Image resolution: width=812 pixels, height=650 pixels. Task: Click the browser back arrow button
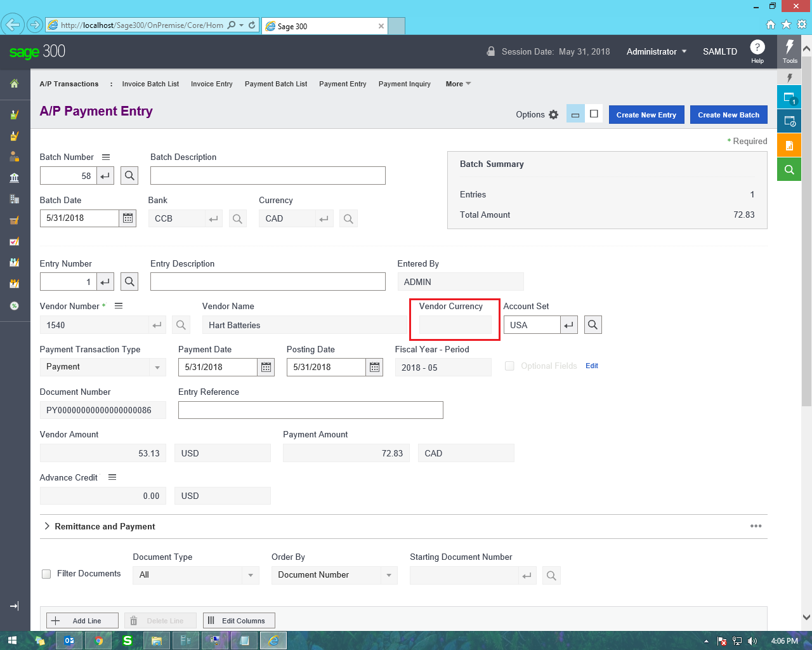coord(12,25)
